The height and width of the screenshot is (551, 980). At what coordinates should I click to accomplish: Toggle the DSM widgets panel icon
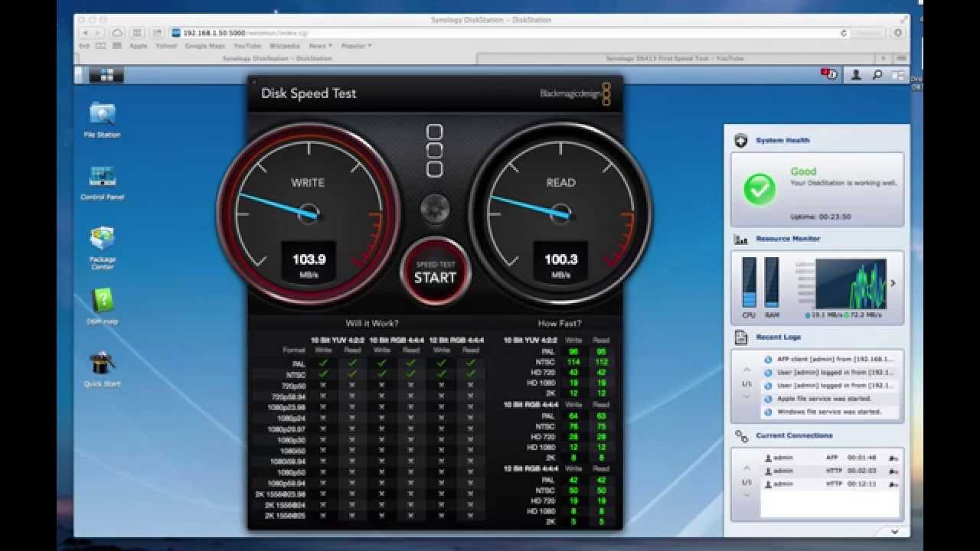tap(897, 75)
